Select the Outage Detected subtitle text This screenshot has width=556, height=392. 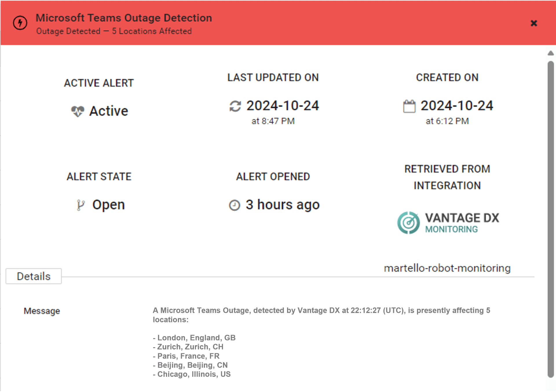(x=114, y=31)
